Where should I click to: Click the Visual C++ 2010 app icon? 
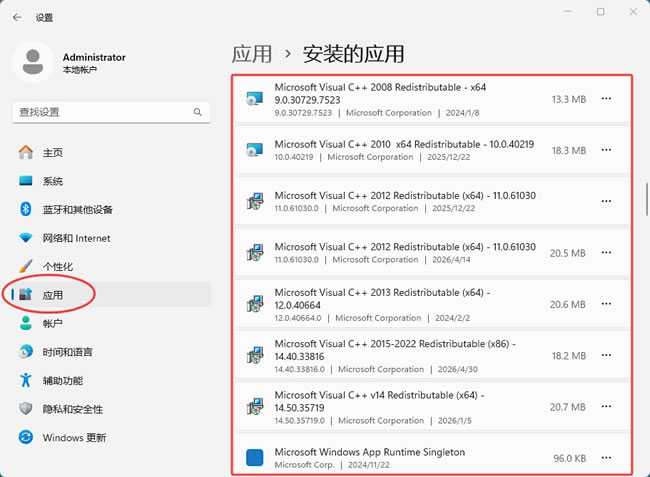pos(255,150)
